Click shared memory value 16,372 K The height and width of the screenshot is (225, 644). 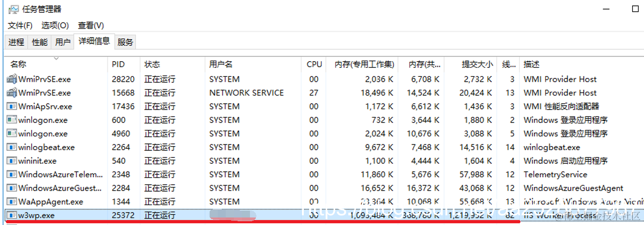424,188
